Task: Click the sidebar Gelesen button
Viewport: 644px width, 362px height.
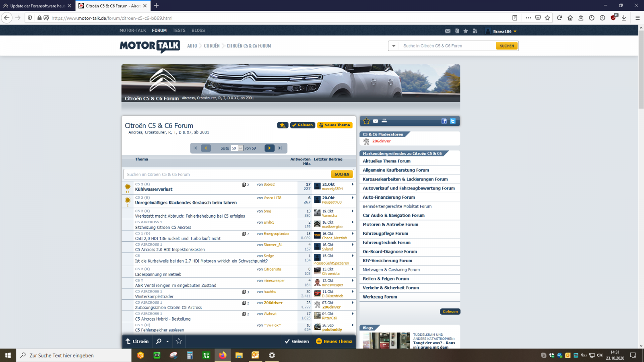Action: 450,311
